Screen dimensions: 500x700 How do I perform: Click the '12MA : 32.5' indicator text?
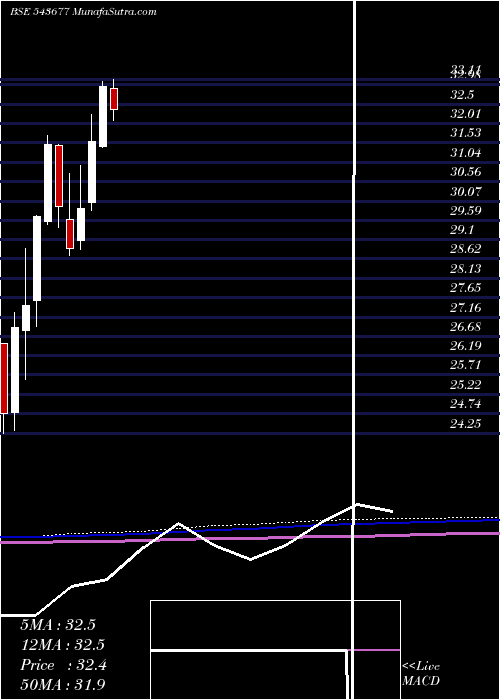(62, 645)
